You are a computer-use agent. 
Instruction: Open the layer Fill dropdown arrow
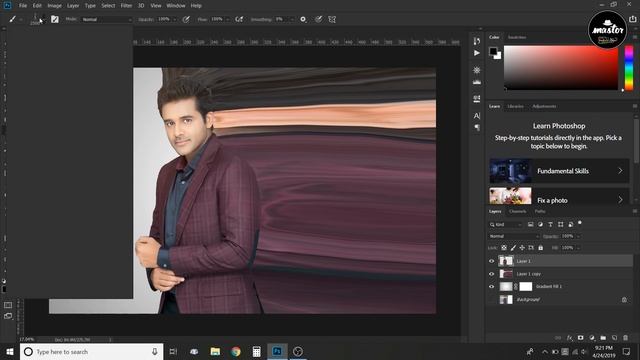click(578, 248)
